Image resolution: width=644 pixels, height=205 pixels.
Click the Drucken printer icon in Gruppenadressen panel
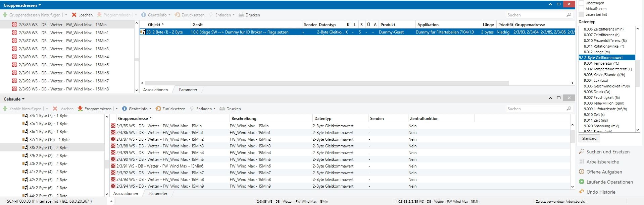point(241,15)
